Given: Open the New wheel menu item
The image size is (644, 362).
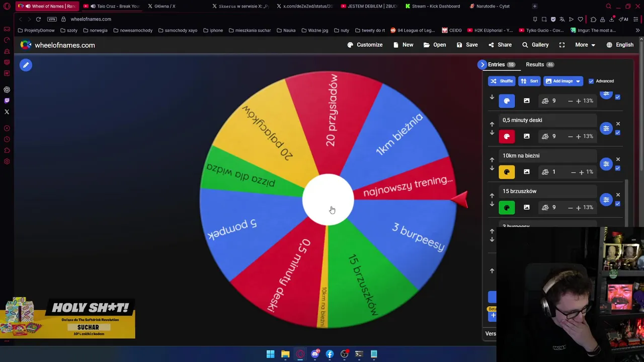Looking at the screenshot, I should tap(404, 45).
